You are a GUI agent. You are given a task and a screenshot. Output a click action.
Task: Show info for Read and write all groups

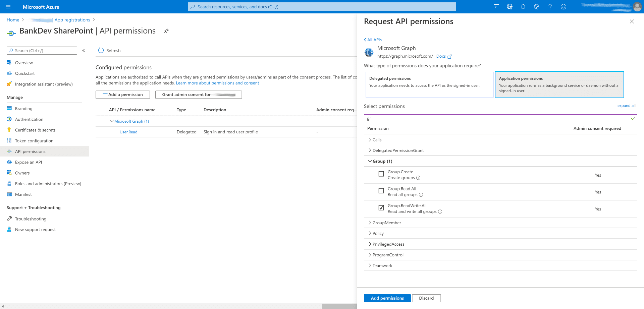(x=440, y=212)
